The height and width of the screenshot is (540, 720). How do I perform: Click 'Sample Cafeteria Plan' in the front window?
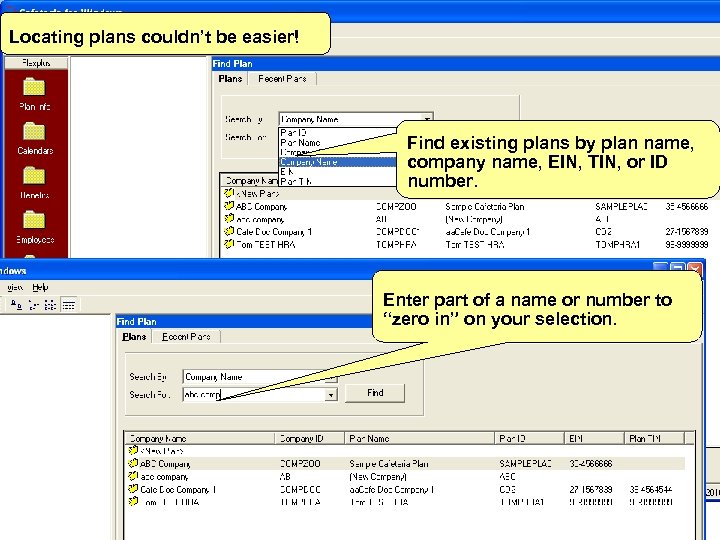click(389, 464)
